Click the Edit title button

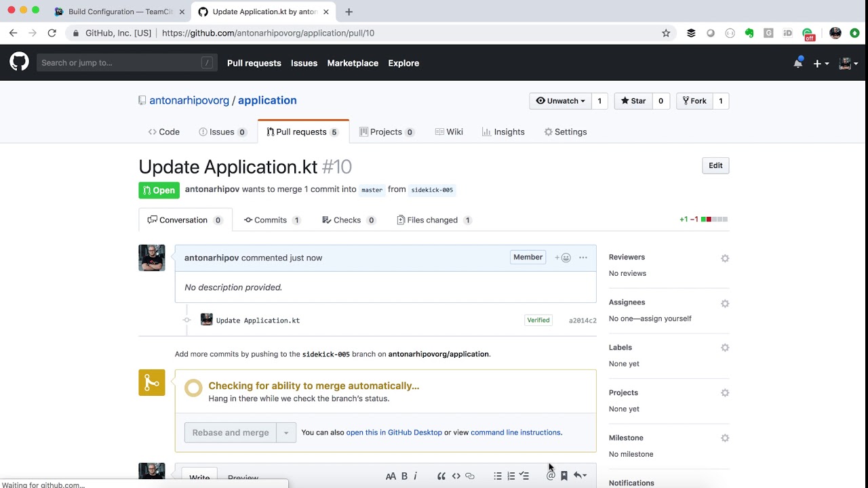point(715,165)
